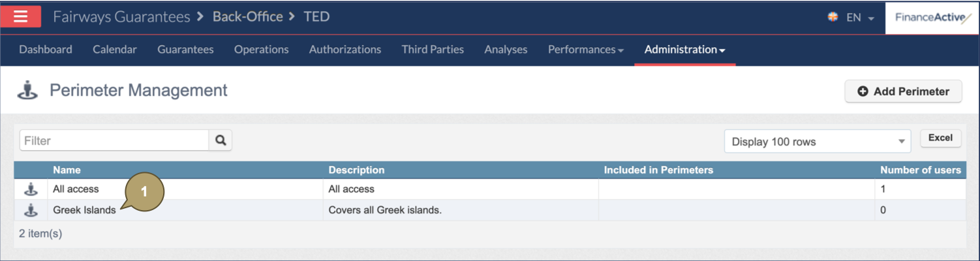980x261 pixels.
Task: Go to the Dashboard tab
Action: point(46,50)
